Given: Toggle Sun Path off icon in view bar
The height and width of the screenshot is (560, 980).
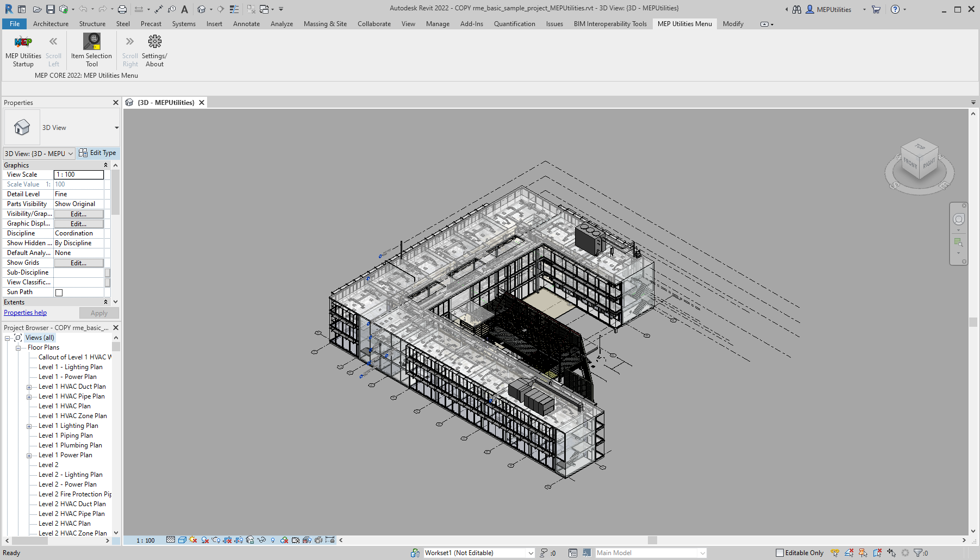Looking at the screenshot, I should (x=193, y=540).
